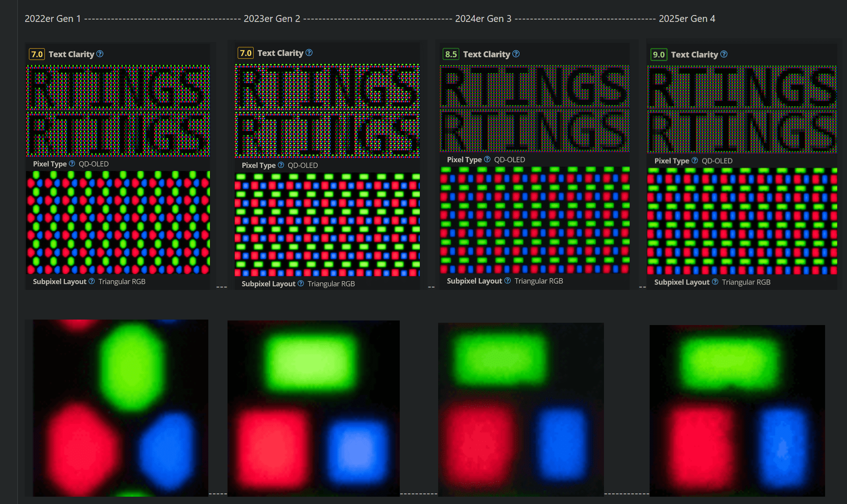Click help icon beside Gen 4 Text Clarity

(724, 54)
